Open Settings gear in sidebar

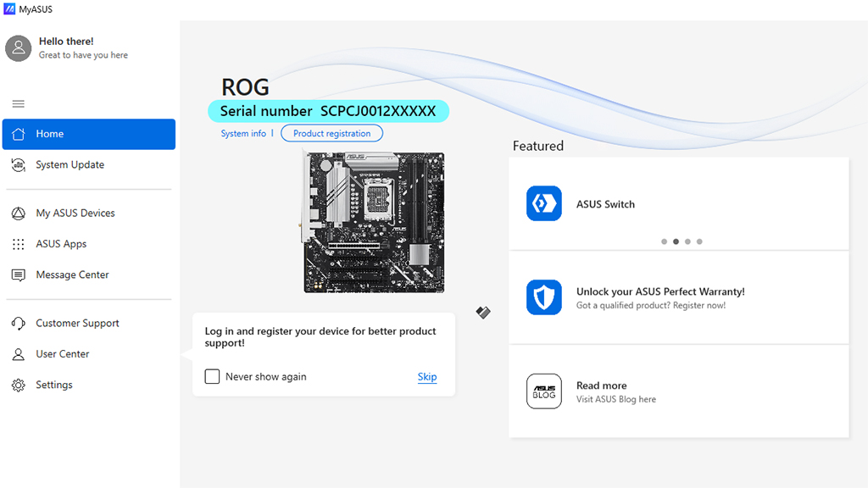19,385
